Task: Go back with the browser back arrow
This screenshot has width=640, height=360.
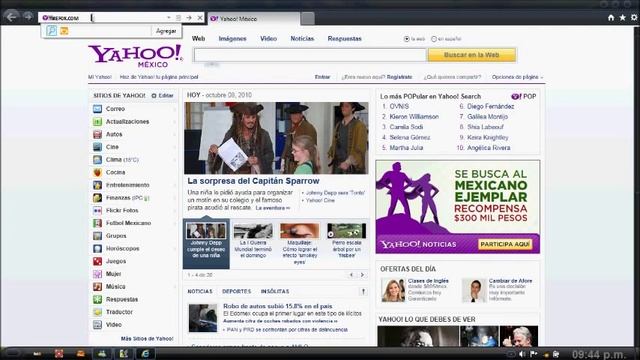Action: [11, 17]
